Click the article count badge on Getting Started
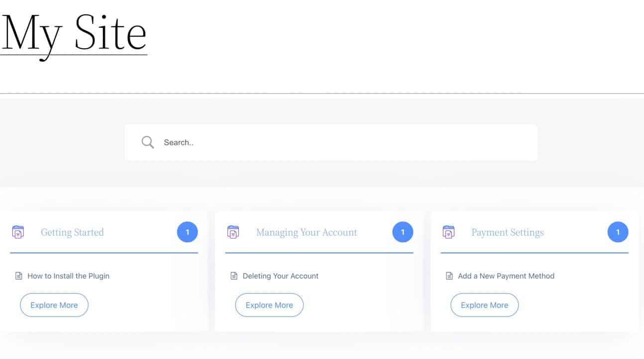The height and width of the screenshot is (359, 644). (x=188, y=232)
